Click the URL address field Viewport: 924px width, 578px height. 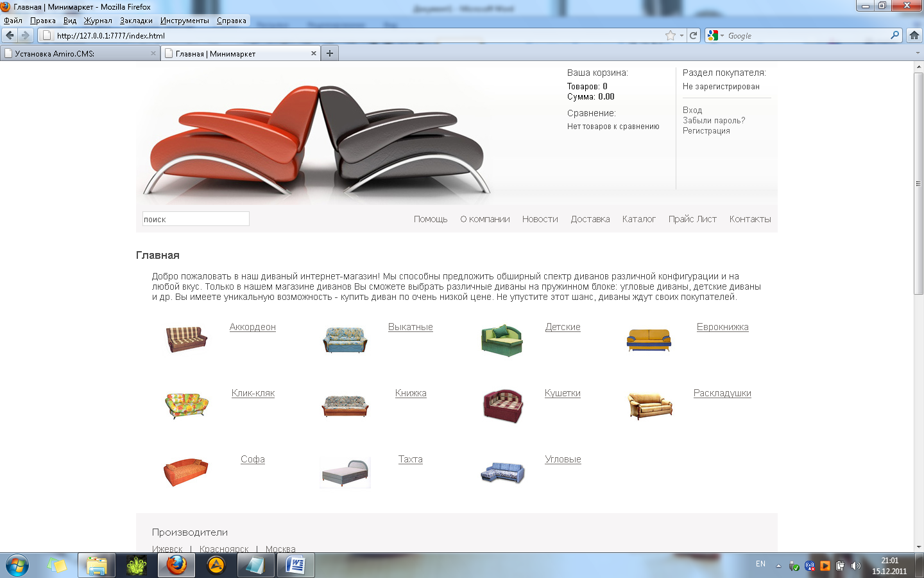359,36
